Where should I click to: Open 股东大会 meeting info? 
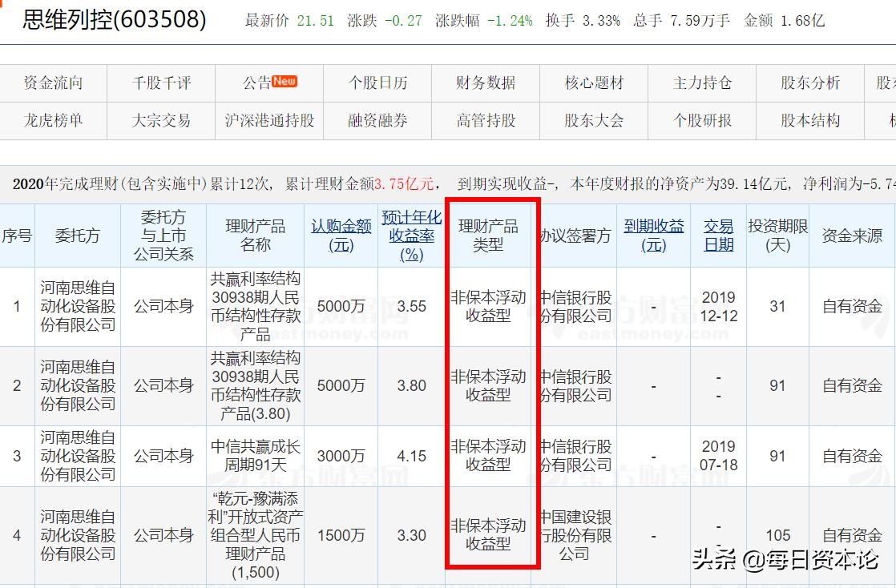[x=593, y=122]
